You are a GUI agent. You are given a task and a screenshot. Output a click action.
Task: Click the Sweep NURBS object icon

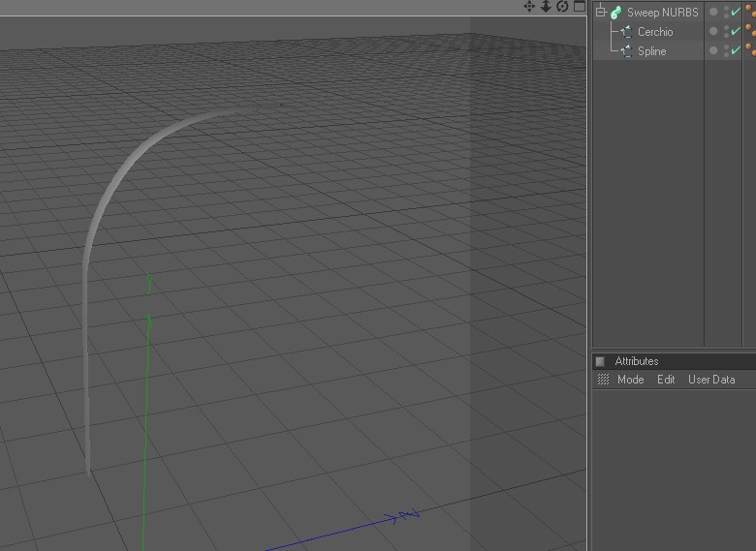click(x=615, y=13)
